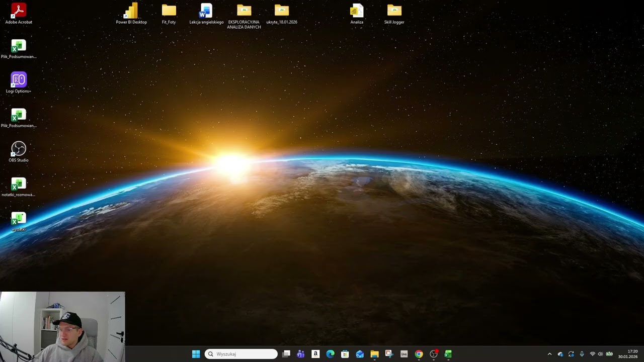This screenshot has width=644, height=362.
Task: Launch Microsoft Edge from the taskbar
Action: point(330,354)
